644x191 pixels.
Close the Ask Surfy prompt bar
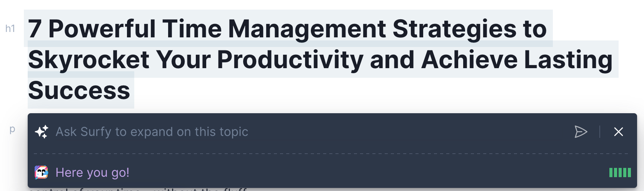pos(619,132)
